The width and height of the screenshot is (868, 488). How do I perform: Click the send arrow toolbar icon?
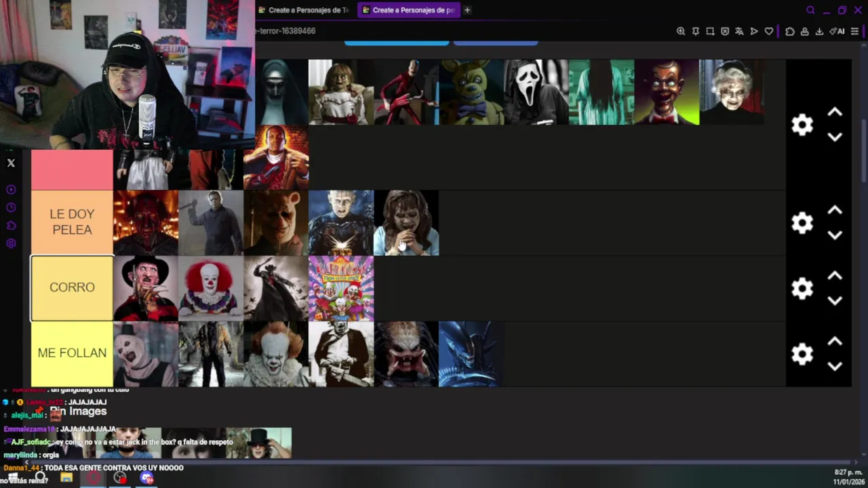tap(754, 31)
